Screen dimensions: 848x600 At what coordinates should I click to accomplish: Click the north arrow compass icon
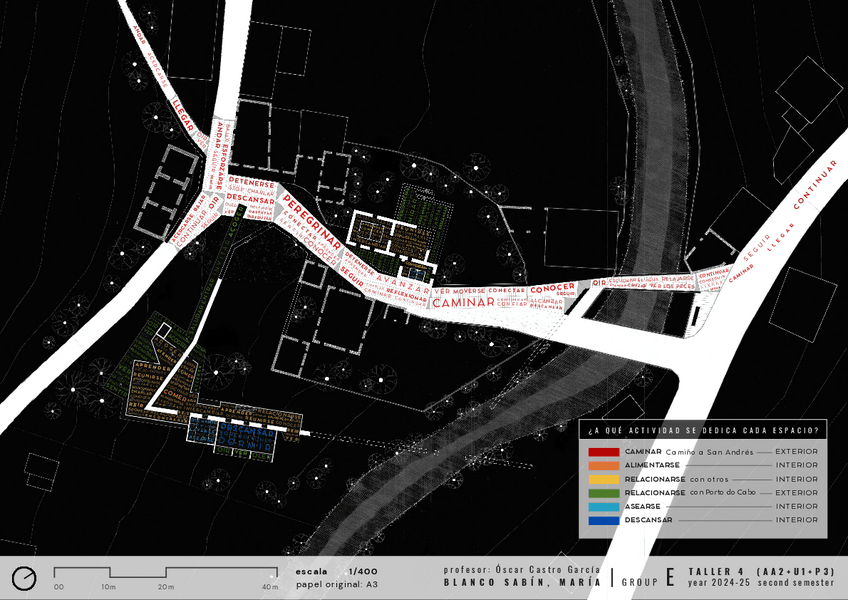pos(25,579)
